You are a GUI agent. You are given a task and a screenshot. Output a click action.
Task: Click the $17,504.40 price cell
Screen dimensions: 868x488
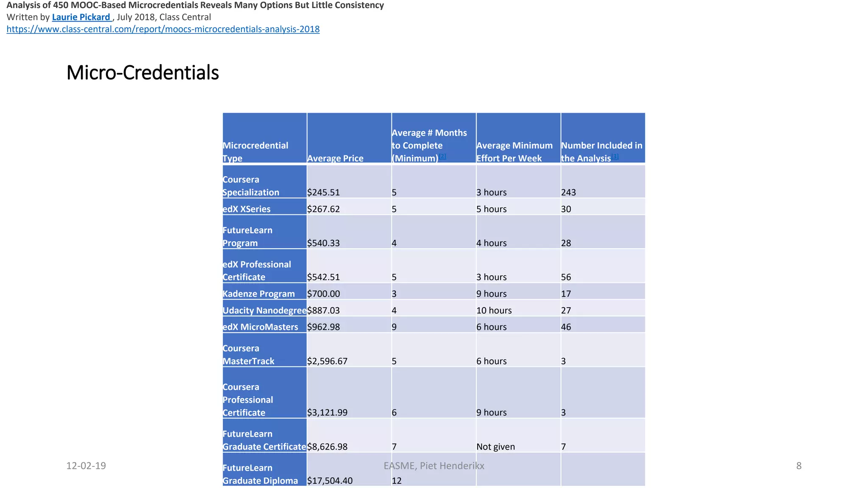[349, 469]
